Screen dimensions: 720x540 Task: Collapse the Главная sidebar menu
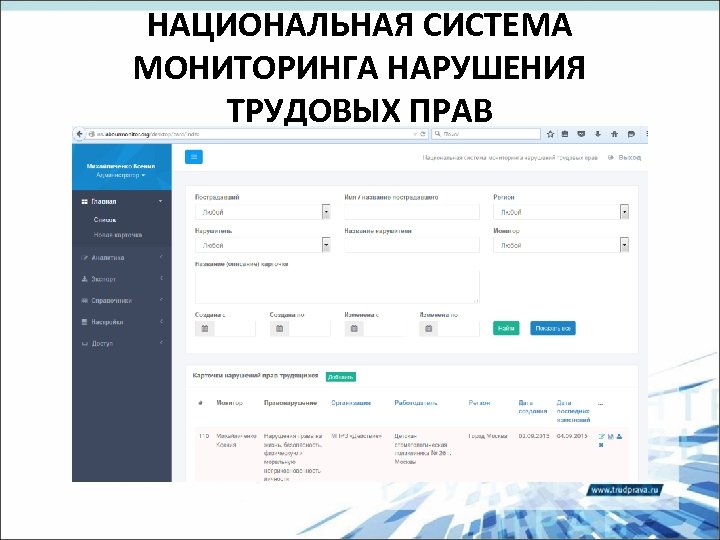(122, 202)
